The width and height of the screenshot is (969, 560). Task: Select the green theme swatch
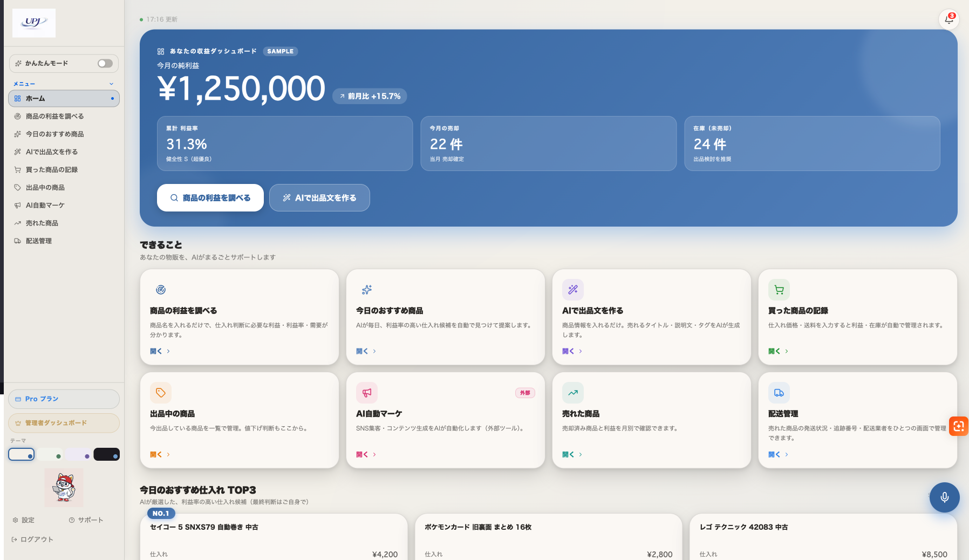click(x=50, y=454)
